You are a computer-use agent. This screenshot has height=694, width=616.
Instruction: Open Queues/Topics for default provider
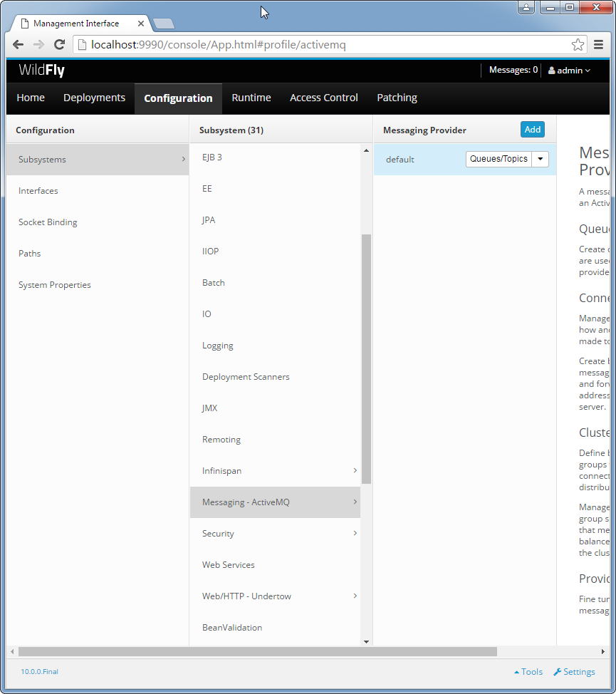[498, 160]
